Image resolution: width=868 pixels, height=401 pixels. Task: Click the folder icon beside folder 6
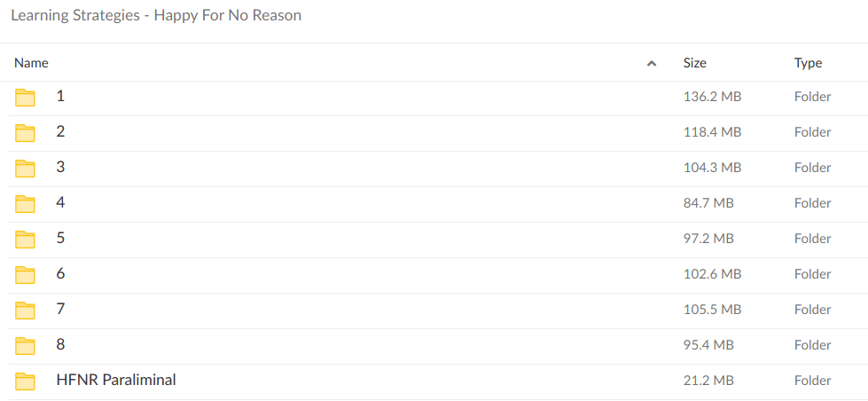(25, 275)
